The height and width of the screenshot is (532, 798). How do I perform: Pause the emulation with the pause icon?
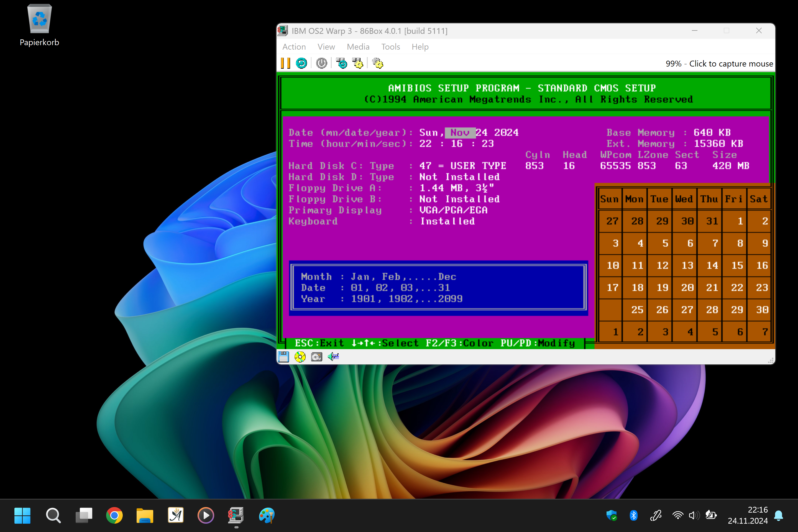click(285, 63)
